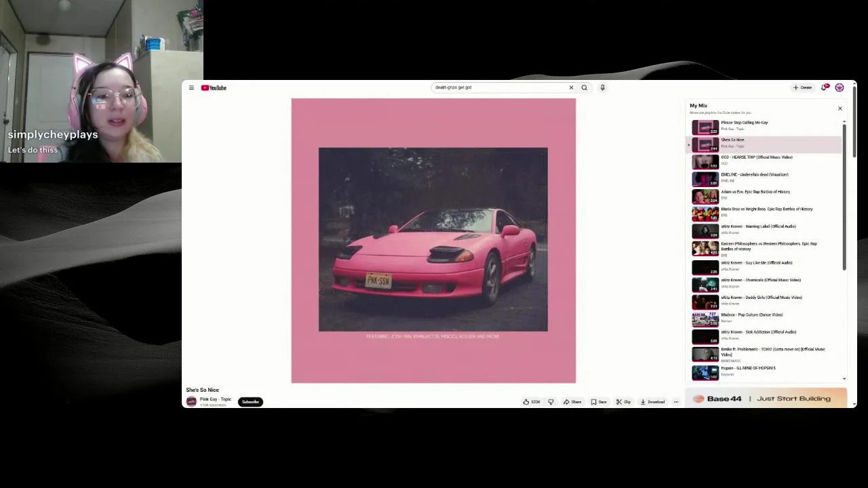Screen dimensions: 868x488
Task: Click the pink car album video player
Action: (433, 241)
